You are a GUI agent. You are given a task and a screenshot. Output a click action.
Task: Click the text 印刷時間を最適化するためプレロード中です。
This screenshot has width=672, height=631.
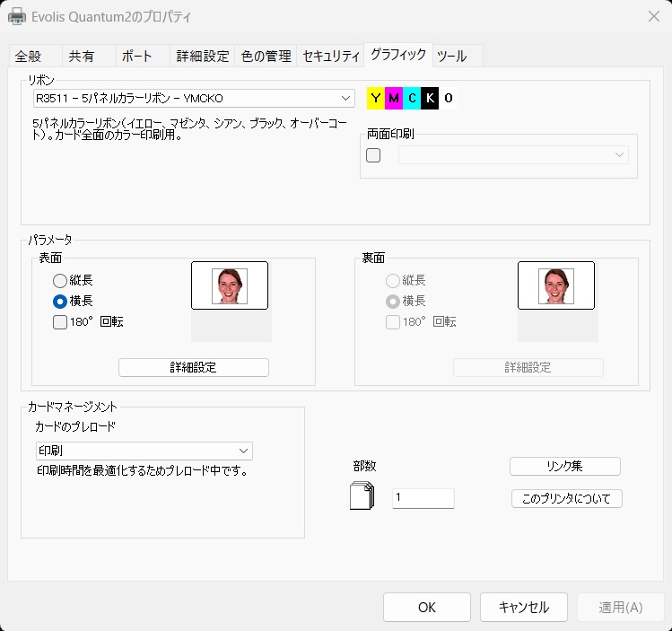point(143,471)
